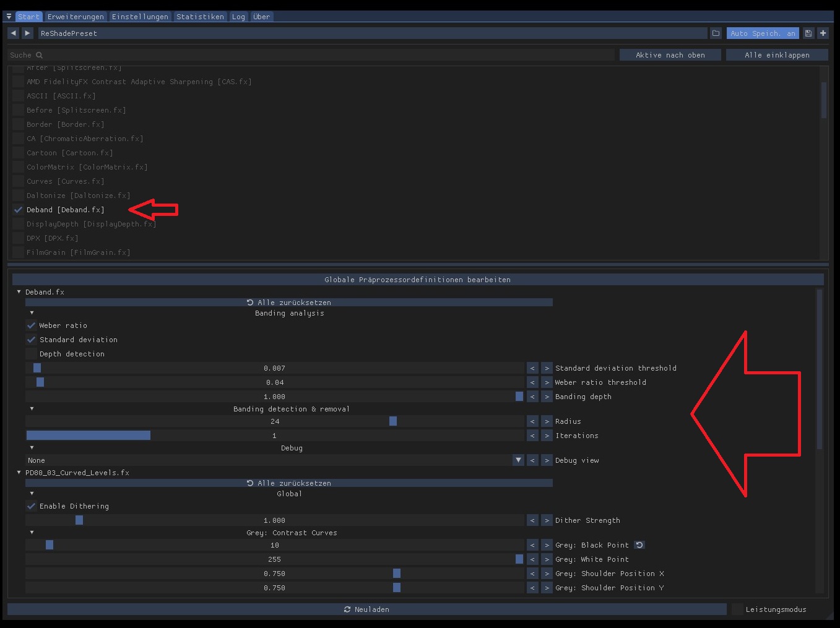
Task: Open the Debug view dropdown arrow
Action: (518, 460)
